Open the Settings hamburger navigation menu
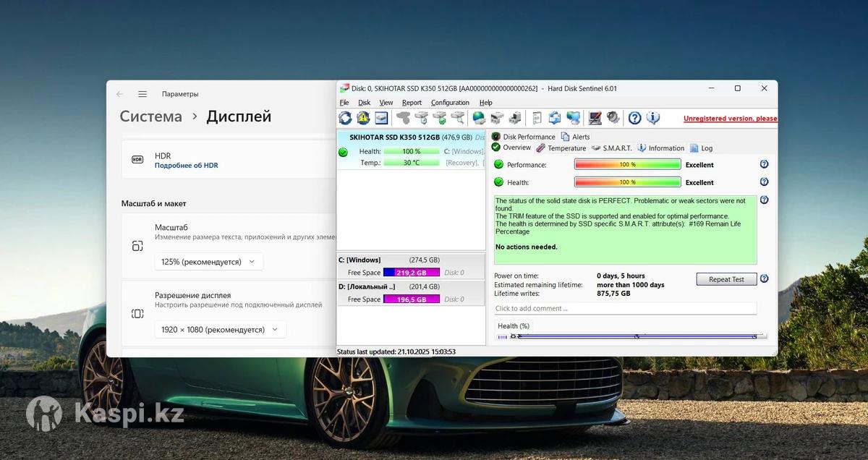Screen dimensions: 868x460 tap(142, 94)
